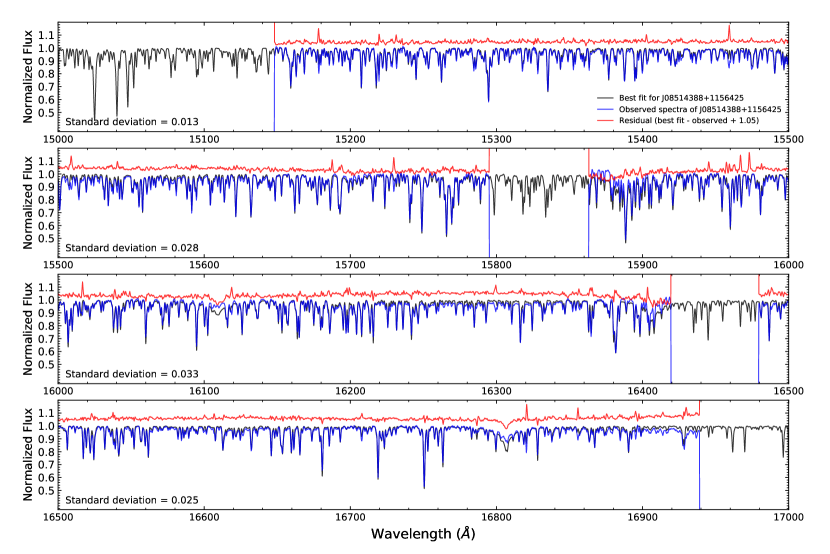The image size is (830, 554).
Task: Click 'Normalized Flux' label of the 16000–16500 panel
Action: (28, 329)
